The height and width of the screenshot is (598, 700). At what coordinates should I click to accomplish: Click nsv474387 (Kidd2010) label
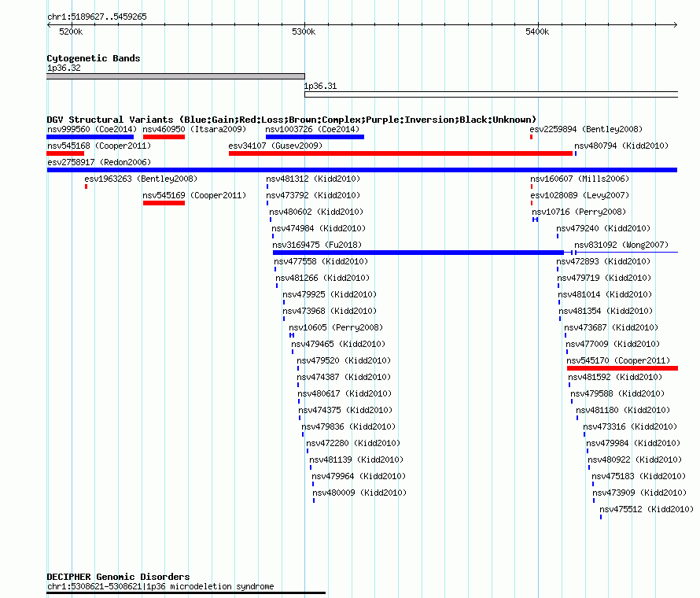point(344,377)
